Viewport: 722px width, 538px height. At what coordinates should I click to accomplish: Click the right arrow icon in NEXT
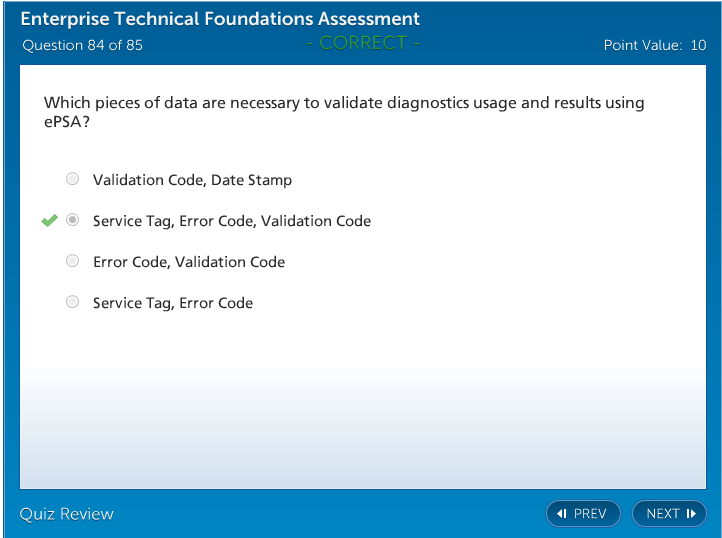point(691,514)
